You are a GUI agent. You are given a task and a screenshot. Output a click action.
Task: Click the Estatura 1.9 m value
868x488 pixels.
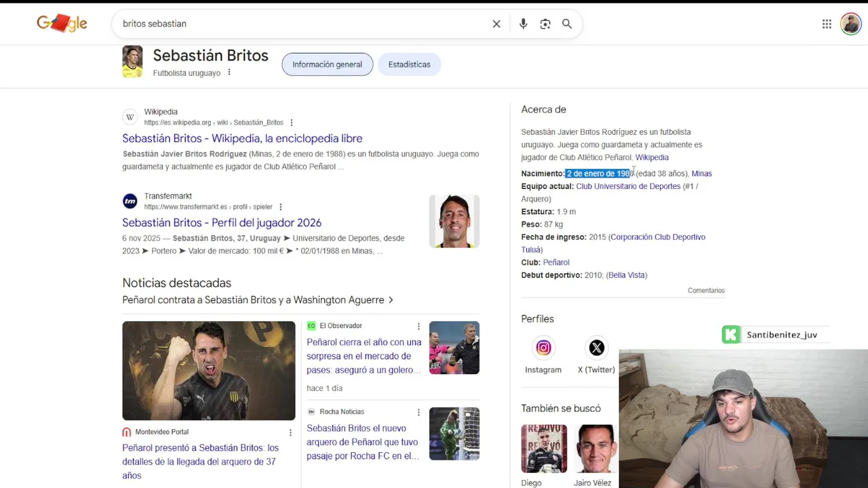click(566, 211)
